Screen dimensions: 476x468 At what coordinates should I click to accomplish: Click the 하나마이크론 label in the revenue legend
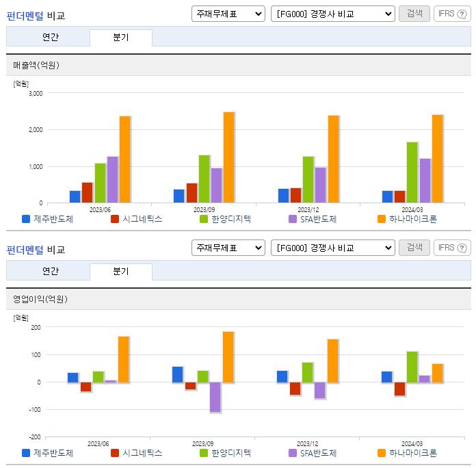pos(413,219)
